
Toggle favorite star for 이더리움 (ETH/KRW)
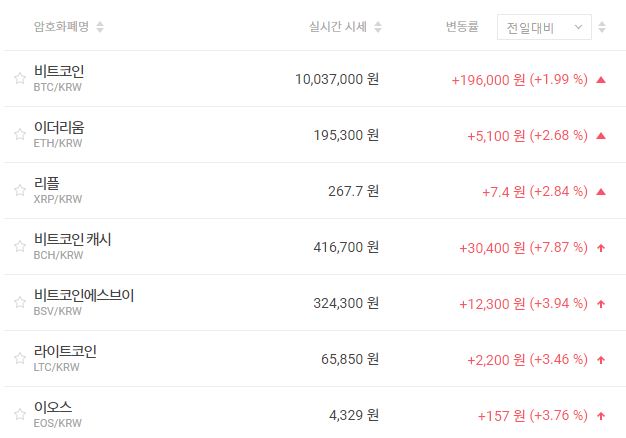[x=19, y=135]
